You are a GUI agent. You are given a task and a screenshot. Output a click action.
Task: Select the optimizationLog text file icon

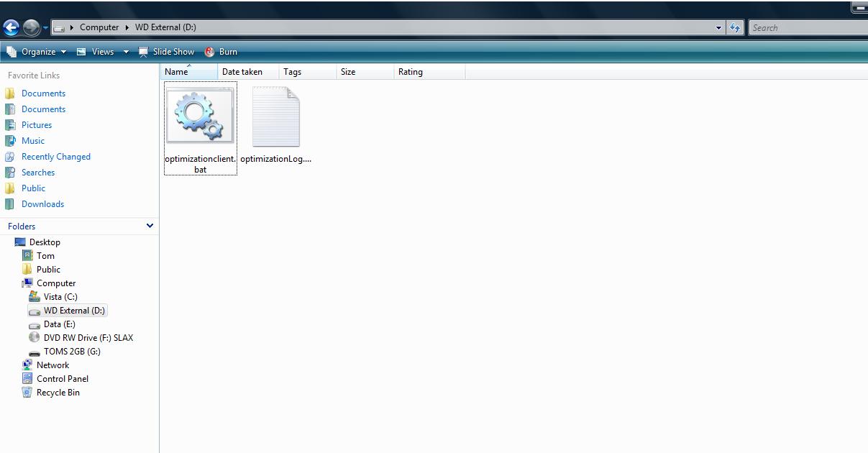pos(276,116)
